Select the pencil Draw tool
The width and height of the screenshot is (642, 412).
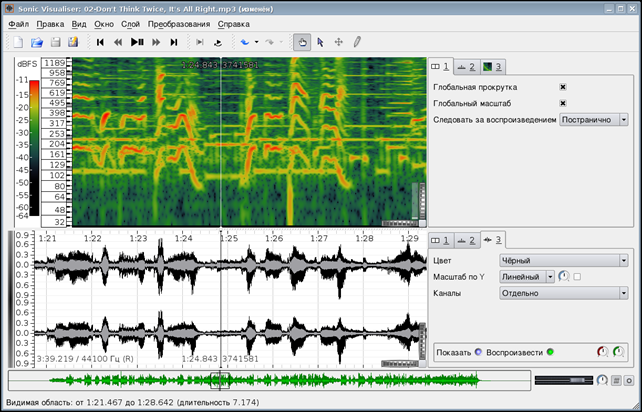tap(357, 42)
